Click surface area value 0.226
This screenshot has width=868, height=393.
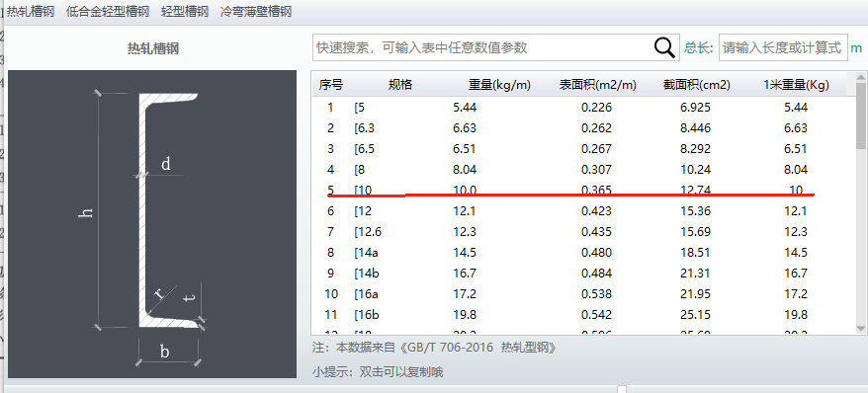coord(596,108)
